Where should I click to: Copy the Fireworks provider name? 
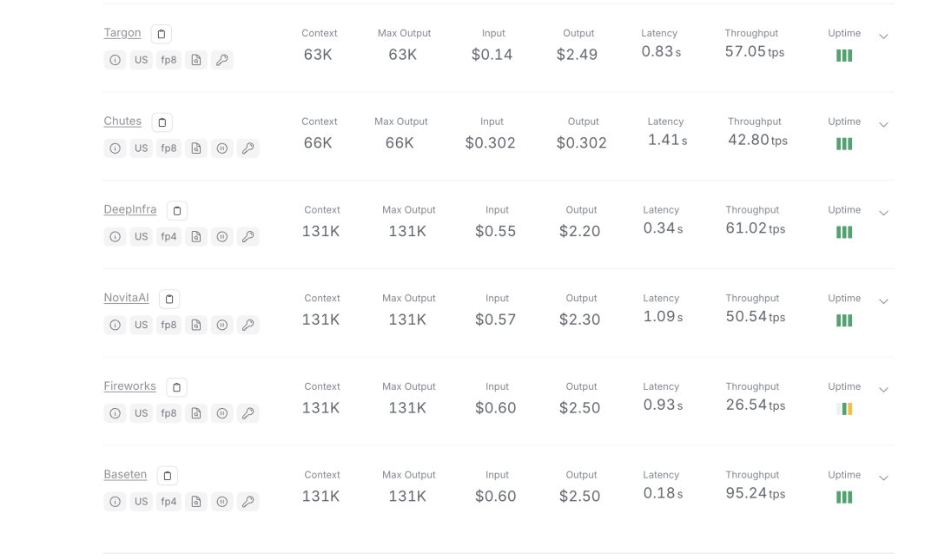click(x=176, y=387)
